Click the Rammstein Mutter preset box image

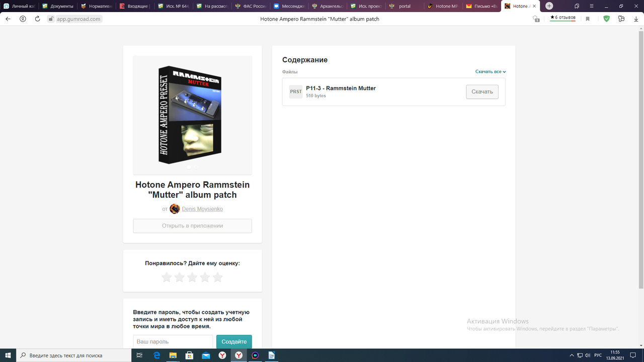point(190,115)
